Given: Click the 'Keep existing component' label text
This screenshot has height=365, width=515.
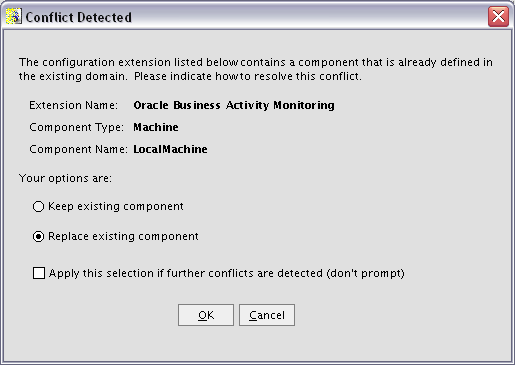Looking at the screenshot, I should point(116,206).
